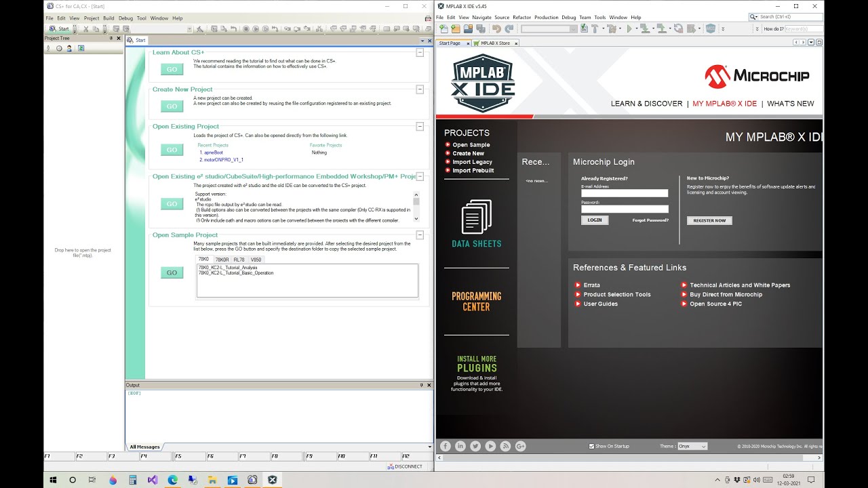Click the Data Sheets icon in MPLAB sidebar
The image size is (868, 488).
coord(477,217)
